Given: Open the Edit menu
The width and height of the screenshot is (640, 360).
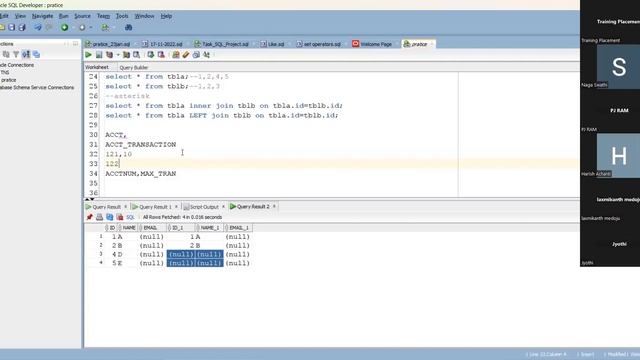Looking at the screenshot, I should point(4,16).
